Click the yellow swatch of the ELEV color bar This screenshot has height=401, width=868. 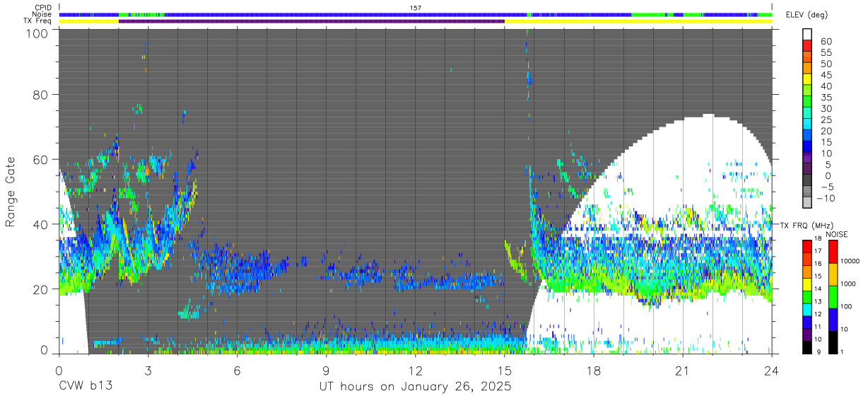tap(808, 79)
